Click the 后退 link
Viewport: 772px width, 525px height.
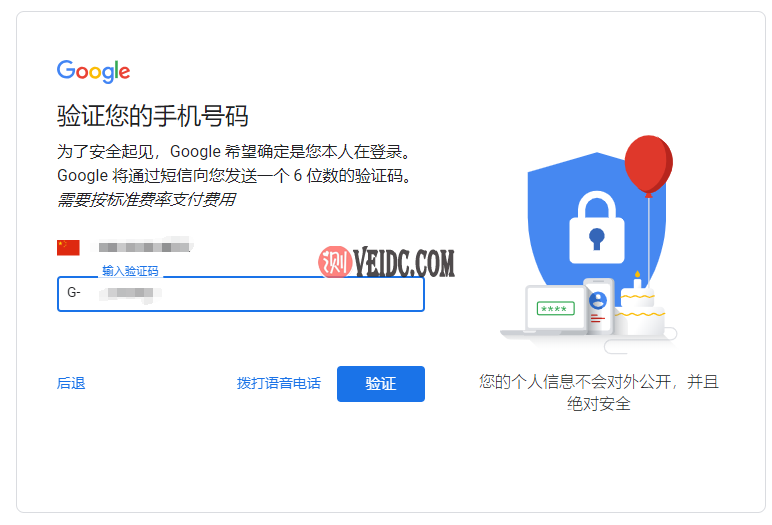coord(71,383)
